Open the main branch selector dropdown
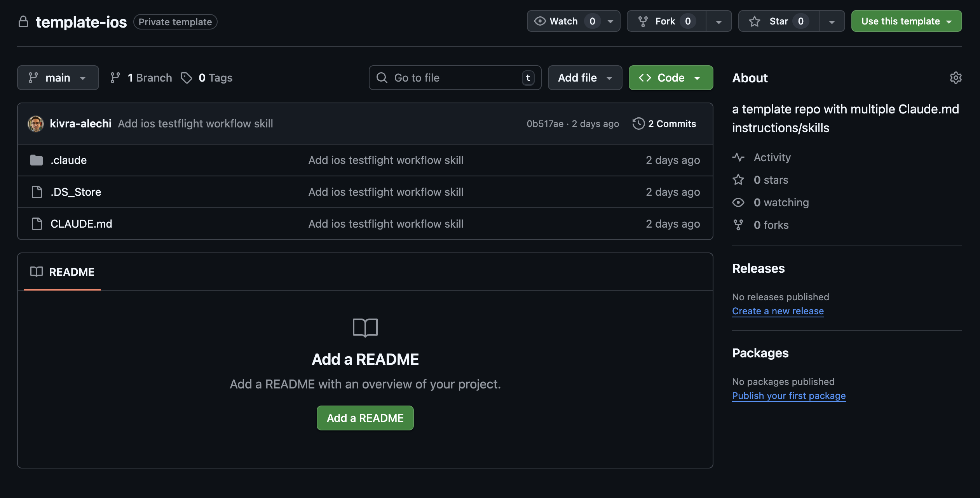 pos(58,78)
